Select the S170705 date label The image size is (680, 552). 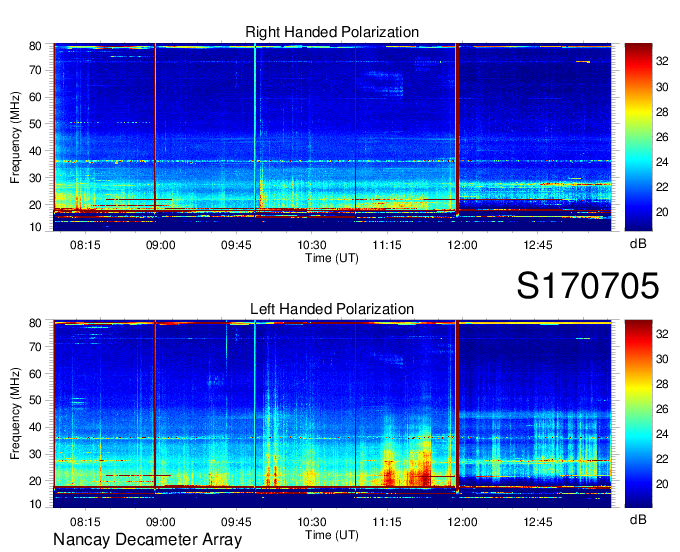click(x=588, y=285)
